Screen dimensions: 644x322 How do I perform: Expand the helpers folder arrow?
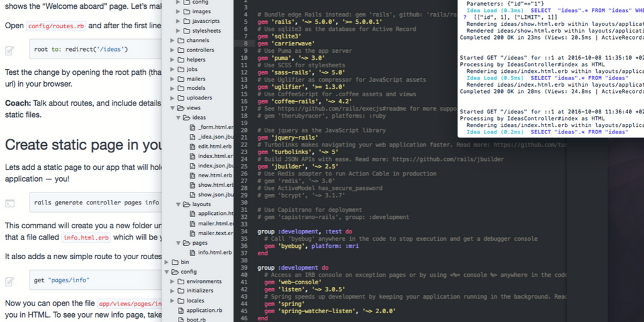(172, 60)
